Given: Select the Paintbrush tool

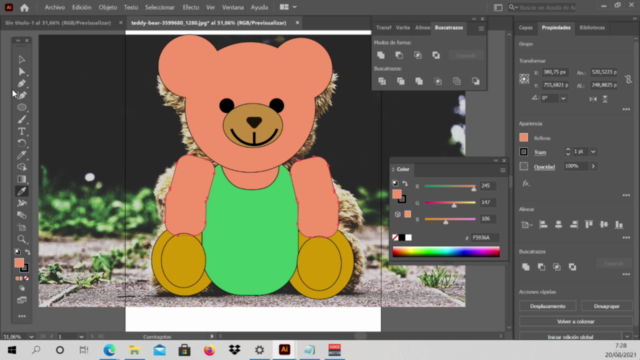Looking at the screenshot, I should [x=22, y=120].
